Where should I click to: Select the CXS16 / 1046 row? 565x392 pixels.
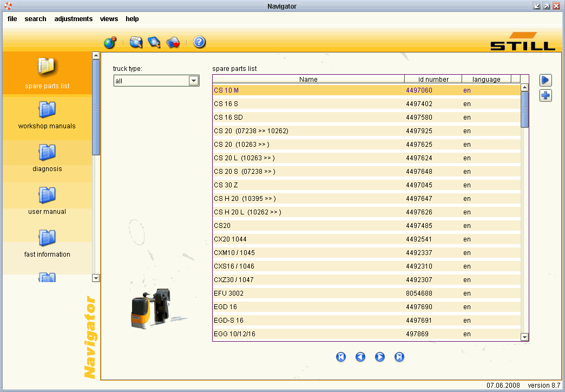(366, 266)
